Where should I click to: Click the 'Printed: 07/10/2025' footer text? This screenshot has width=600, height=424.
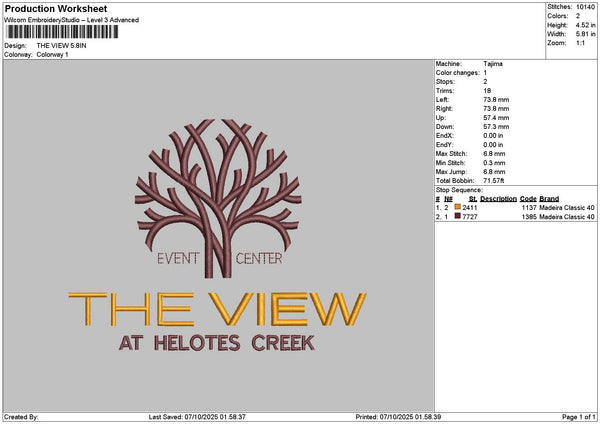(x=398, y=417)
